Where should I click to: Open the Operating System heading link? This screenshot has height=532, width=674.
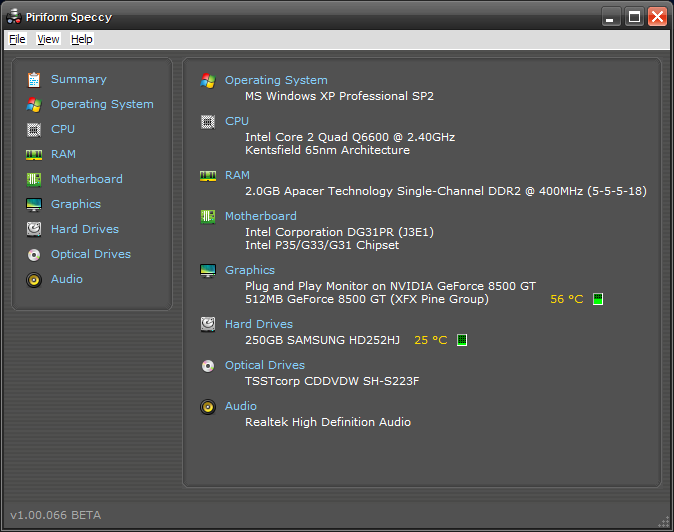point(276,80)
